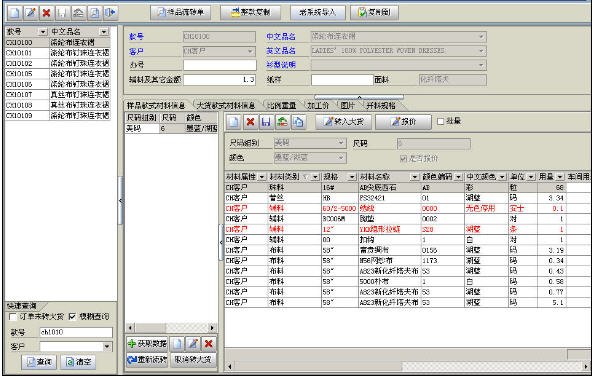Image resolution: width=592 pixels, height=377 pixels.
Task: Switch to 大货款式材料信息 tab
Action: [226, 106]
